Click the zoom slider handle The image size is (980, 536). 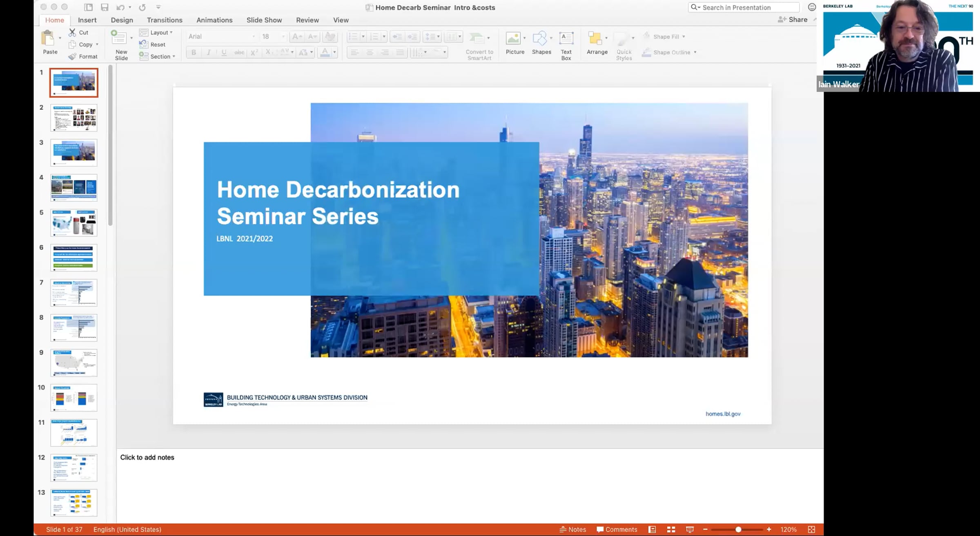pos(738,529)
